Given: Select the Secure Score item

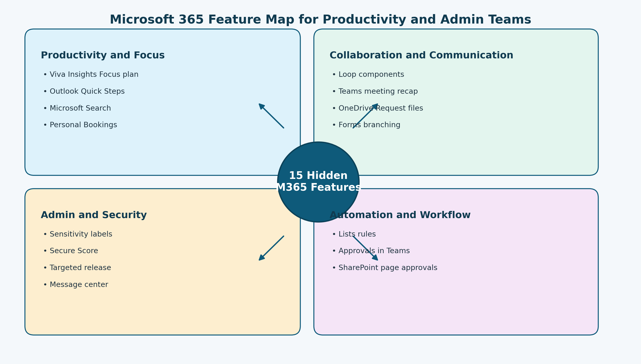Looking at the screenshot, I should pos(70,251).
